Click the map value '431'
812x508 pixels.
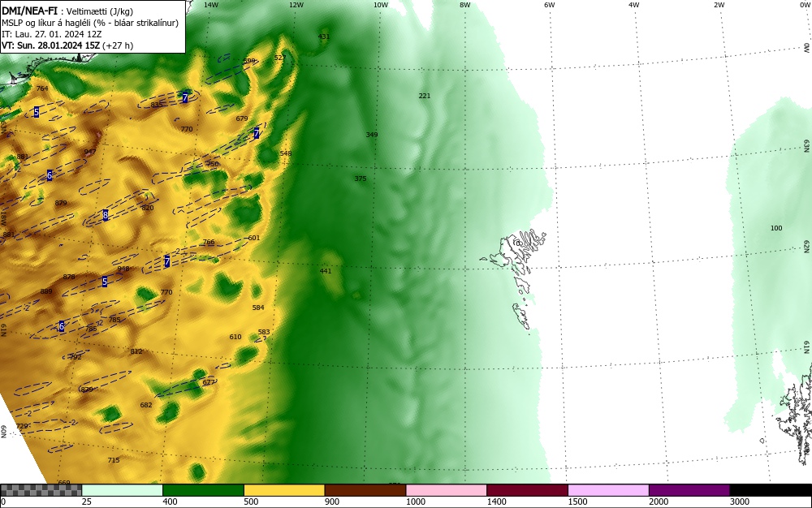point(324,37)
